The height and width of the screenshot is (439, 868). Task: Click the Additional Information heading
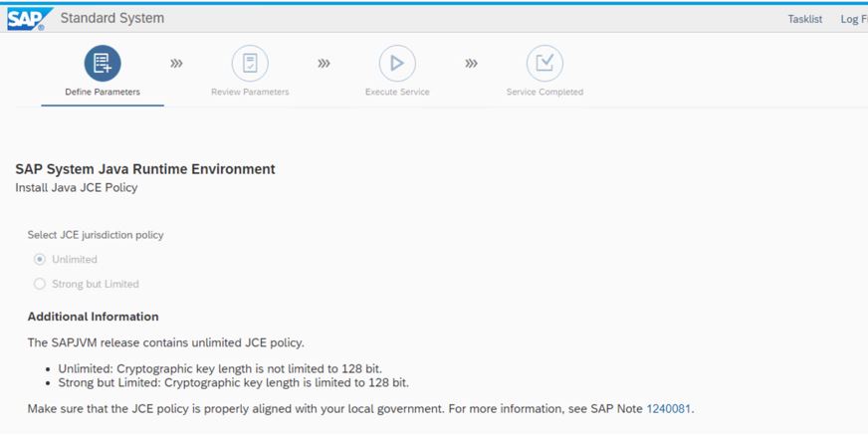93,317
